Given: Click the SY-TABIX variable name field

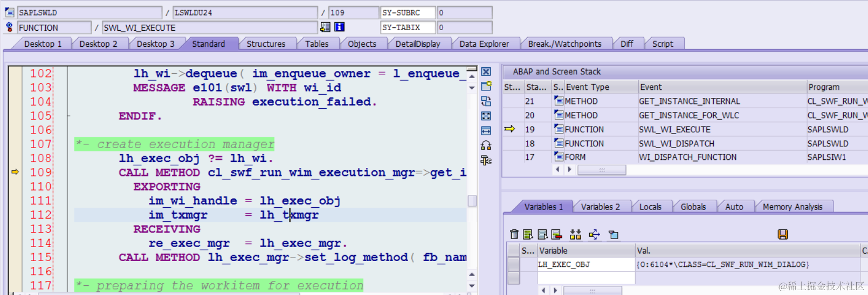Looking at the screenshot, I should [408, 27].
